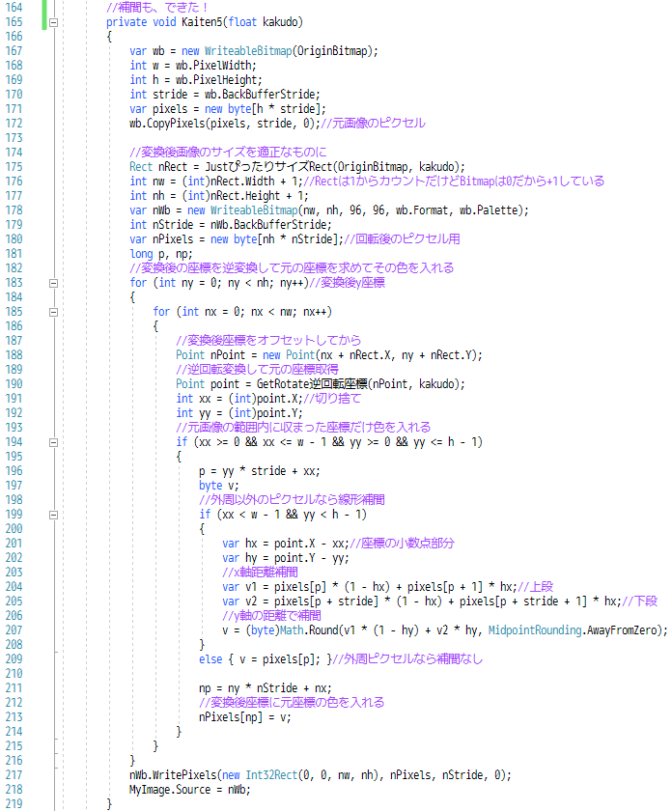
Task: Click line number 190 in the margin
Action: [x=14, y=384]
